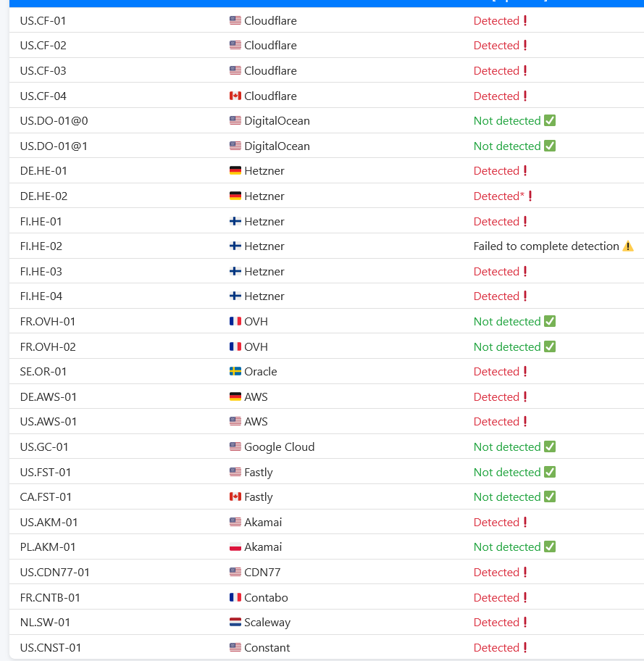
Task: Click the green checkmark in US.GC-01 row
Action: click(x=550, y=447)
